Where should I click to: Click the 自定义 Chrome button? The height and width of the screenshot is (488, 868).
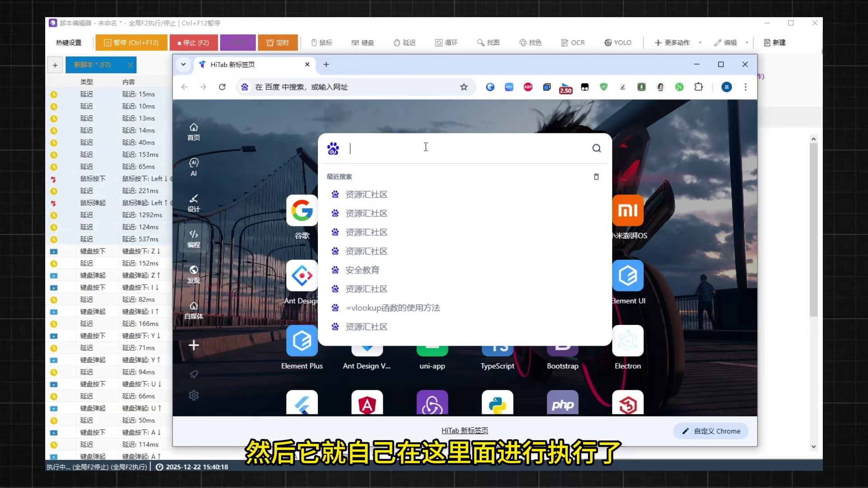(711, 431)
